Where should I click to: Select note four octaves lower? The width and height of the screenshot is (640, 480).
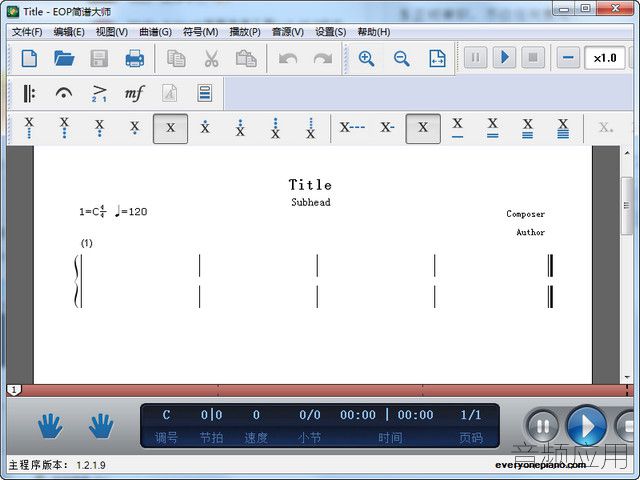coord(29,128)
